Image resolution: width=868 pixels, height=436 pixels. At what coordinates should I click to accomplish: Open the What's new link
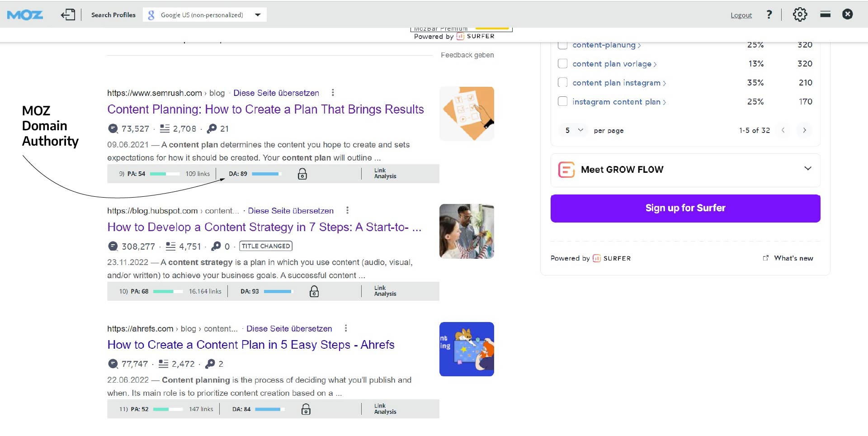[x=788, y=258]
